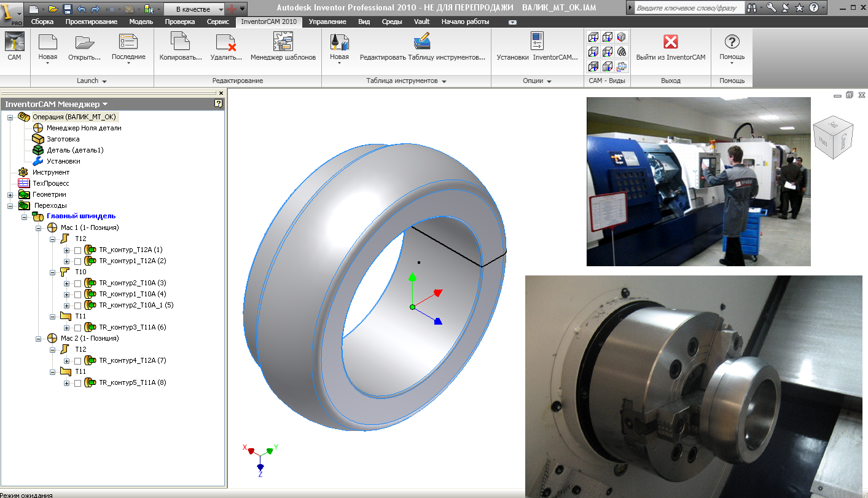Toggle checkbox for TR_контур_T12A (1)
Screen dimensions: 868x498
tap(77, 250)
